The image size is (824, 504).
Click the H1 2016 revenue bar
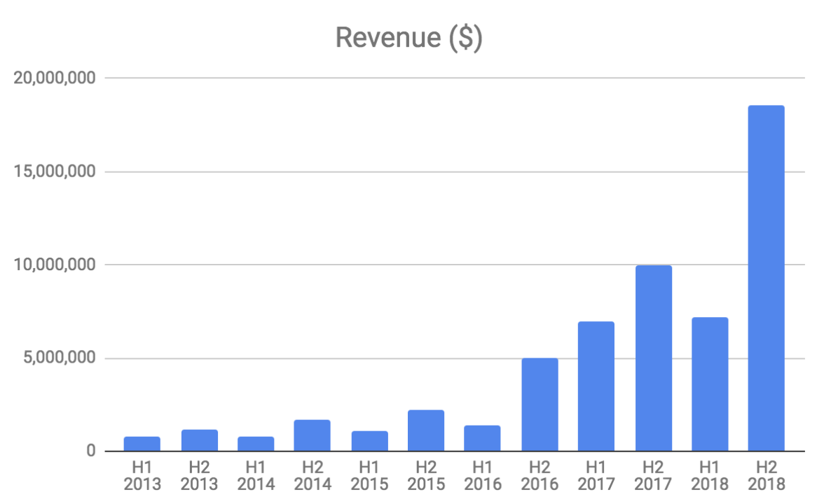click(482, 438)
